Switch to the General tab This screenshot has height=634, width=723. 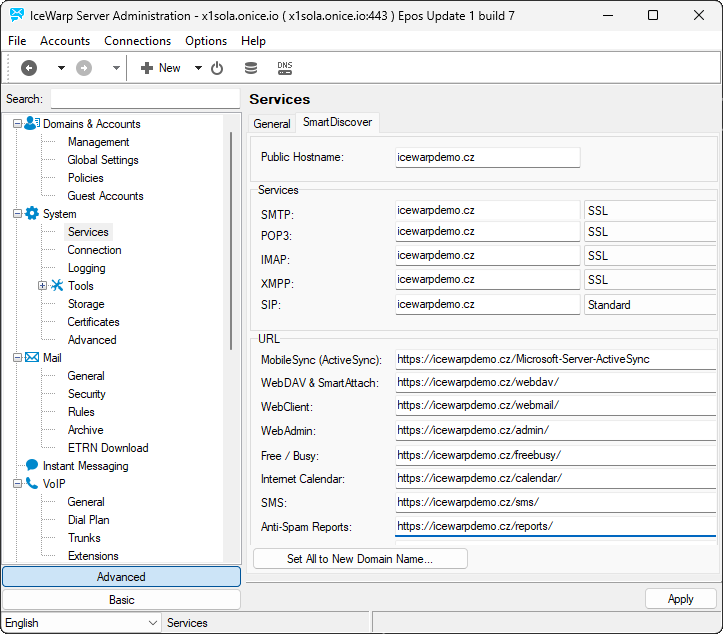pyautogui.click(x=272, y=124)
